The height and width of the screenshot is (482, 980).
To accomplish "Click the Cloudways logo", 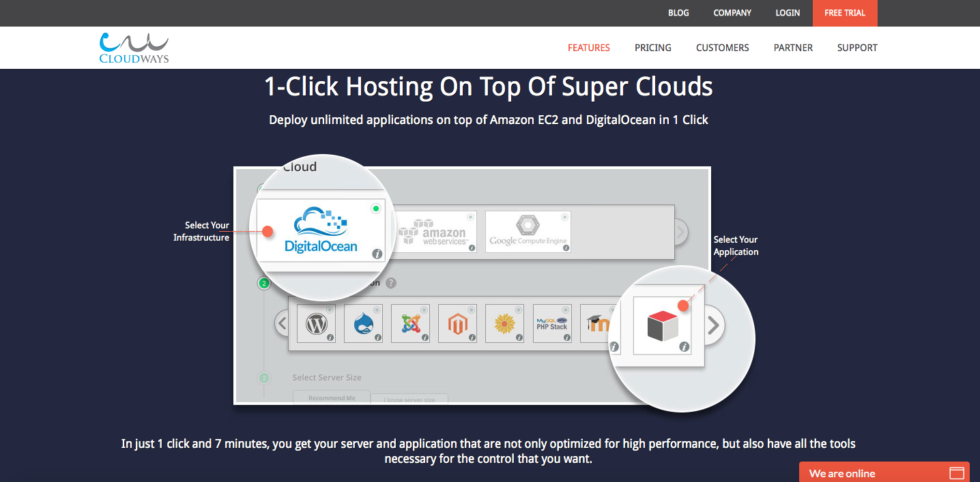I will (x=134, y=48).
